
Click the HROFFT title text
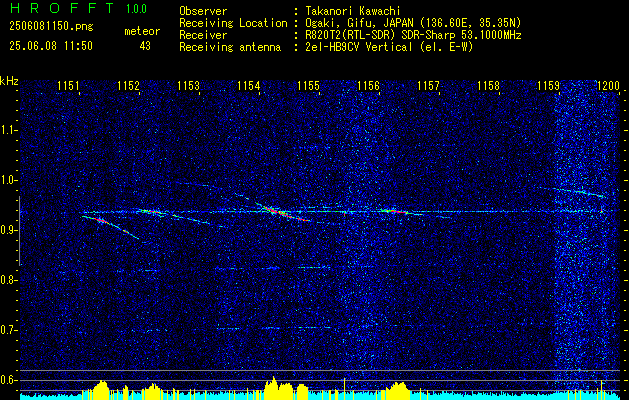(61, 8)
